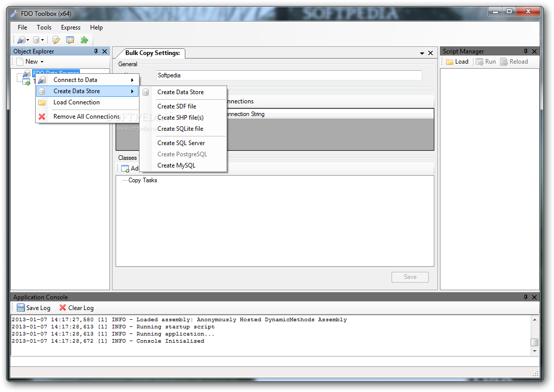Click the Tasks tree node icon
The height and width of the screenshot is (392, 554).
coord(26,82)
